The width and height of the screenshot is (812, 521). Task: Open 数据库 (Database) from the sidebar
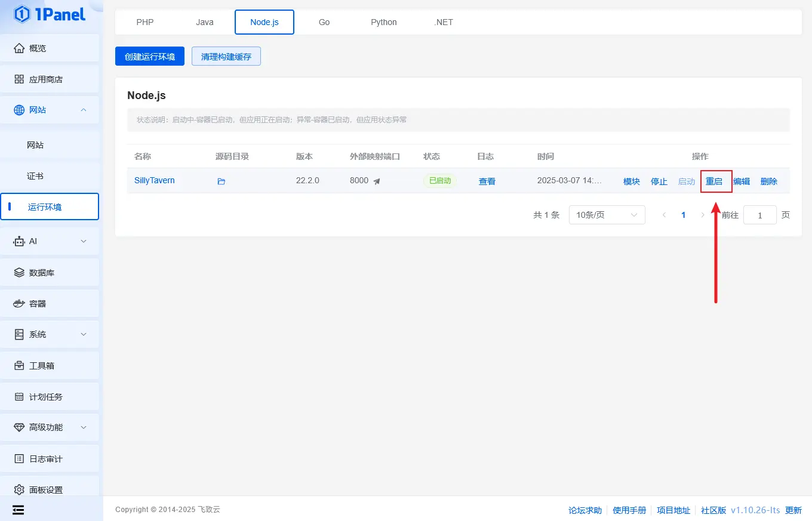42,273
